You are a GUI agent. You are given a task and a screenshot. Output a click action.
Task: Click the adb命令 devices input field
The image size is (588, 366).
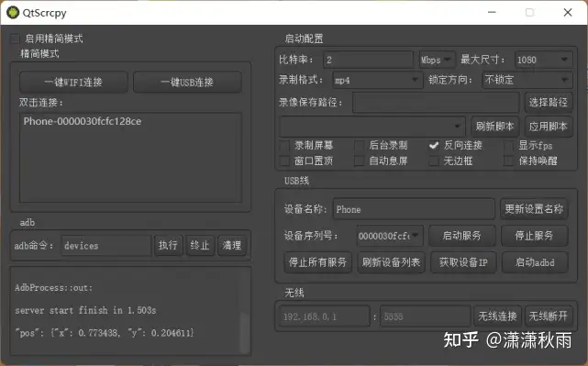click(x=106, y=246)
